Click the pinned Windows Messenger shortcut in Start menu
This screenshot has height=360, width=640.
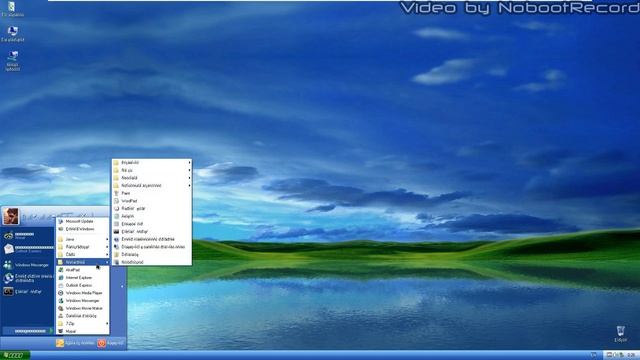27,265
